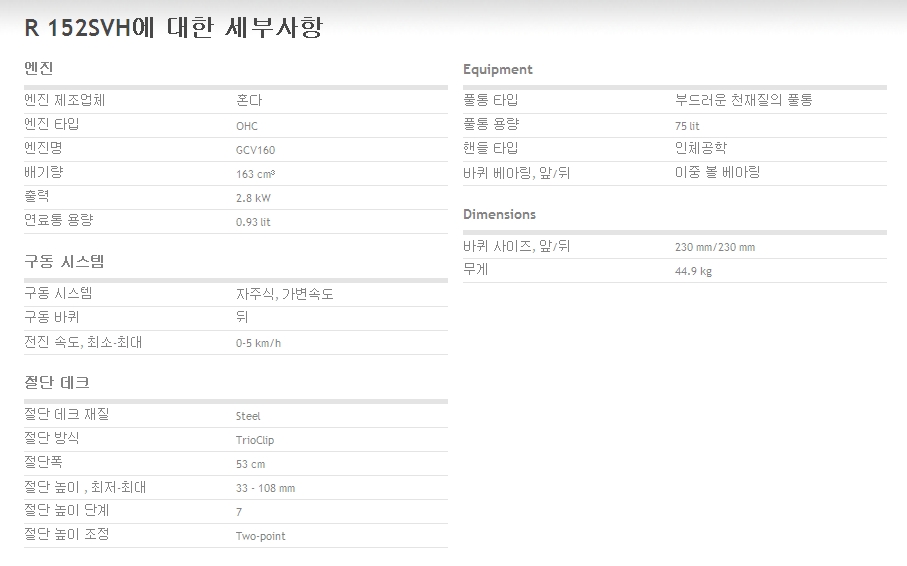The image size is (907, 566).
Task: Click the '구동 시스템' section heading
Action: point(64,262)
